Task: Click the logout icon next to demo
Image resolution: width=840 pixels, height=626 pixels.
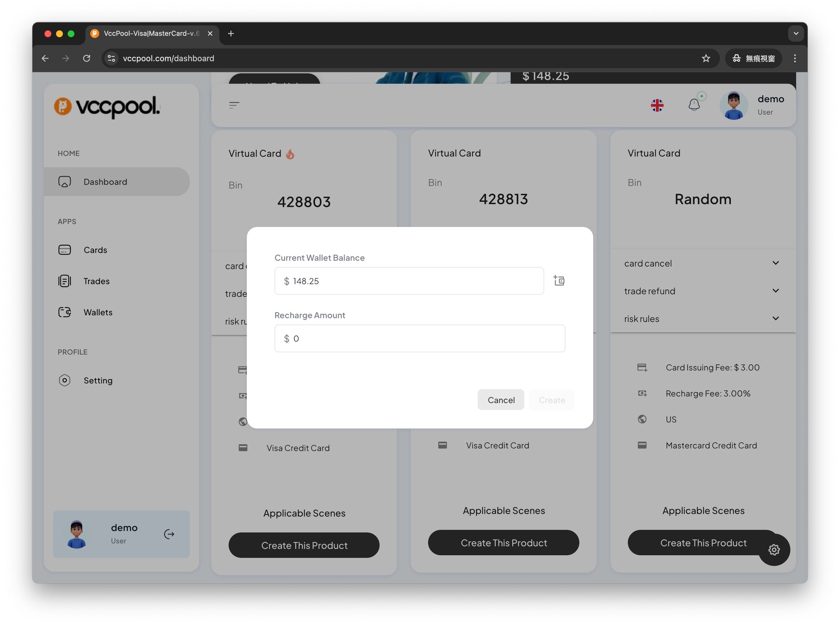Action: (x=169, y=534)
